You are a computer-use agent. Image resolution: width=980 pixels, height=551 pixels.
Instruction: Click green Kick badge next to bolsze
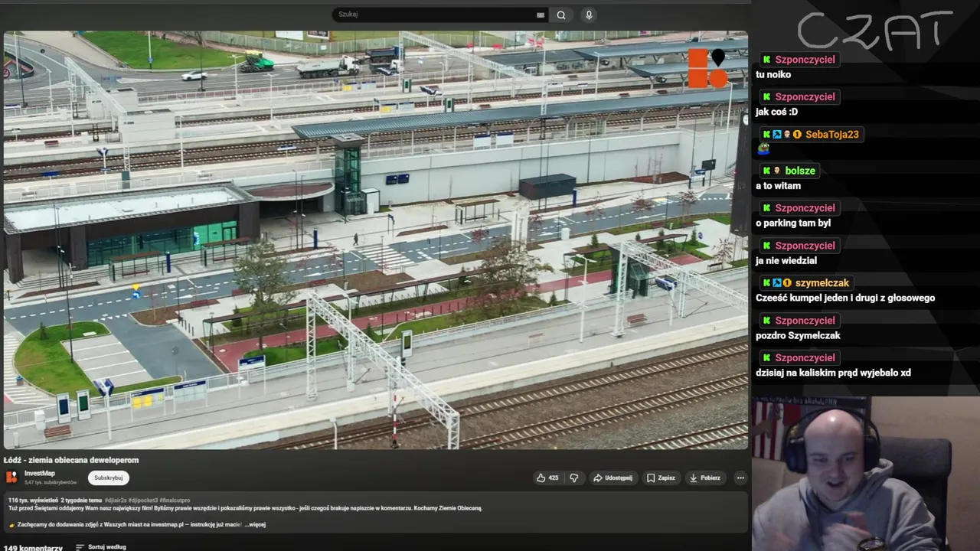[766, 171]
